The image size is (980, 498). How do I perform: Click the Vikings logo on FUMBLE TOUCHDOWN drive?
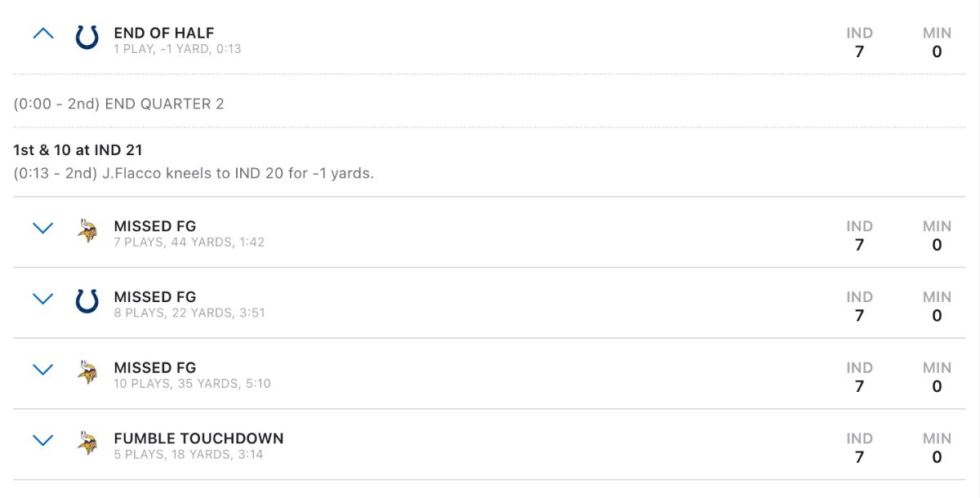tap(87, 443)
